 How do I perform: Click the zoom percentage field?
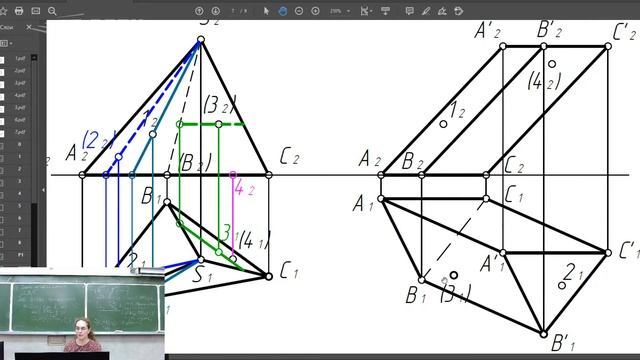click(336, 11)
